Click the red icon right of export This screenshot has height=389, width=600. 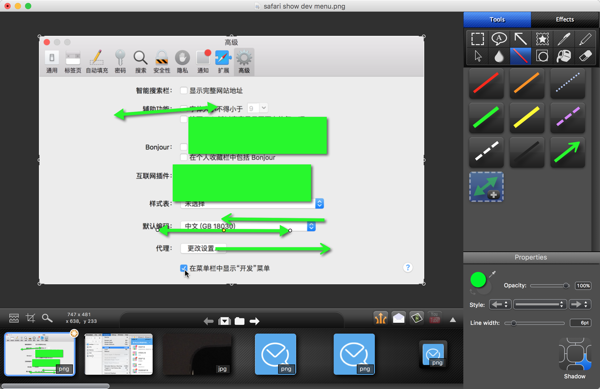coord(434,318)
